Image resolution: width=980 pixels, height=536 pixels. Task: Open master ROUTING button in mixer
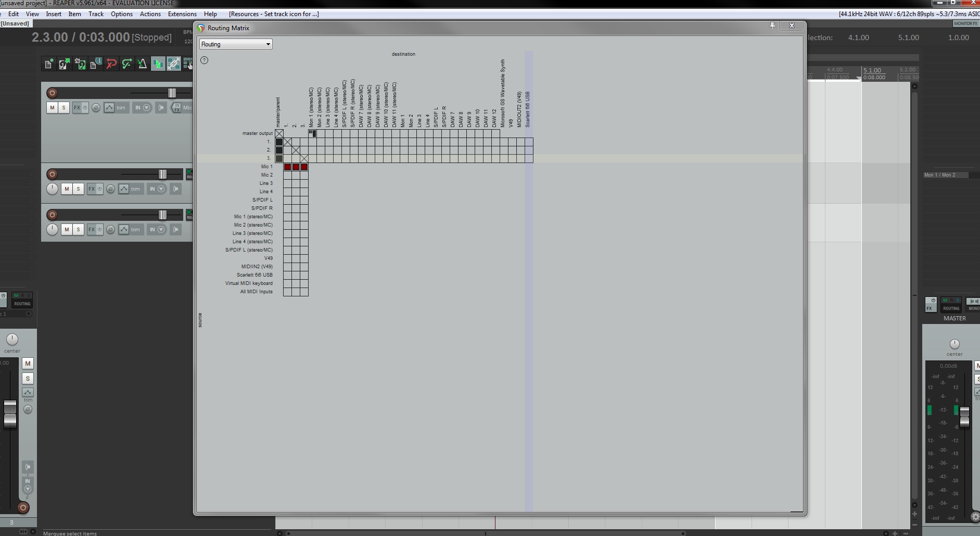951,304
